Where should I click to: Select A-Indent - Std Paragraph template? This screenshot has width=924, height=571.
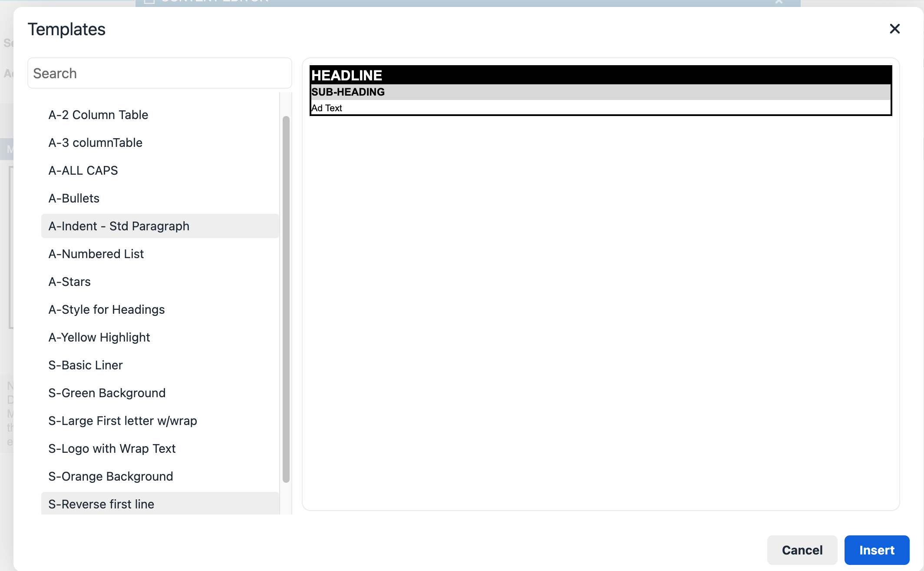point(119,226)
